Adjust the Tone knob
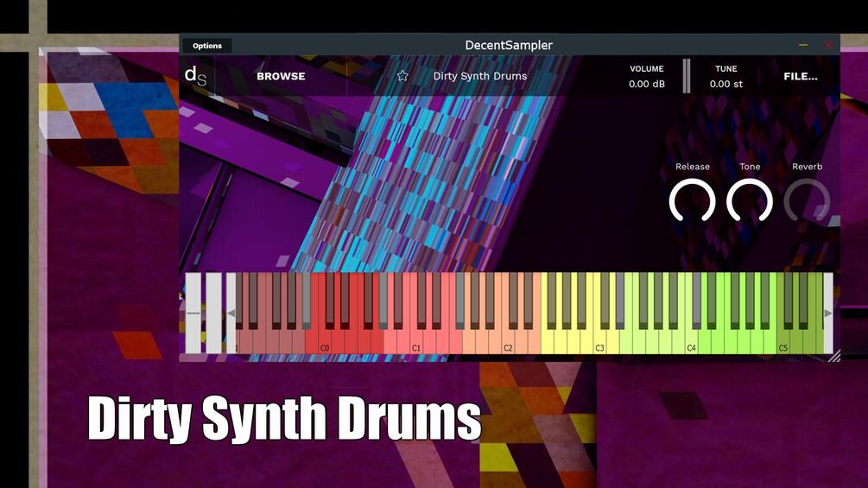Image resolution: width=868 pixels, height=488 pixels. pos(750,201)
